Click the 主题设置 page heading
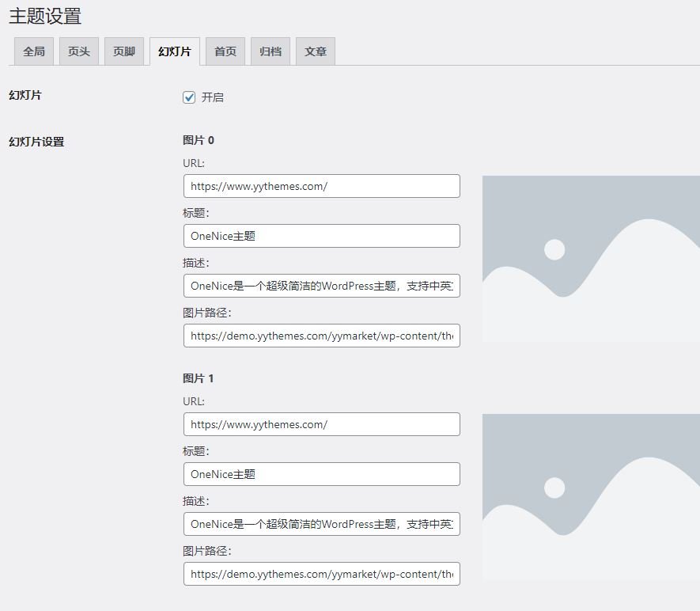Screen dimensions: 700x611 point(45,16)
